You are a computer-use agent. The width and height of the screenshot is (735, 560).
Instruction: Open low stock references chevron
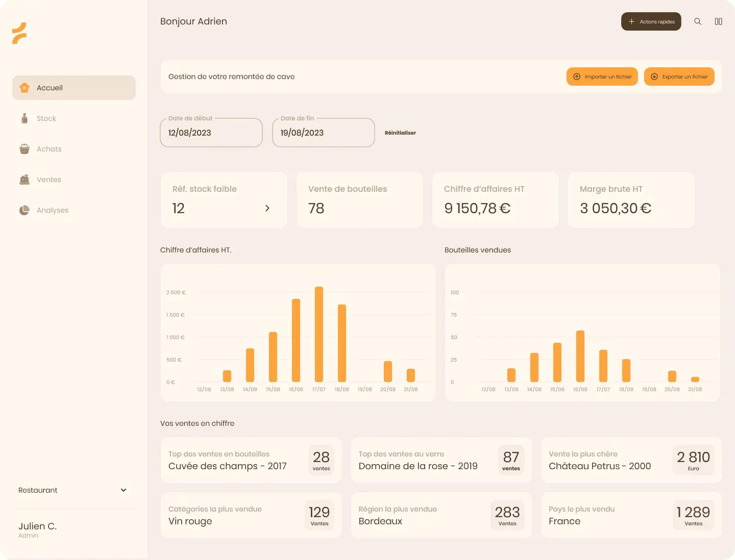pyautogui.click(x=267, y=208)
